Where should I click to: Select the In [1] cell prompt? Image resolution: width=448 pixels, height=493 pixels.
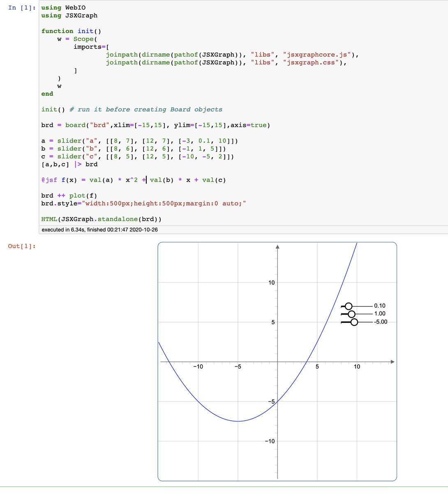click(22, 8)
